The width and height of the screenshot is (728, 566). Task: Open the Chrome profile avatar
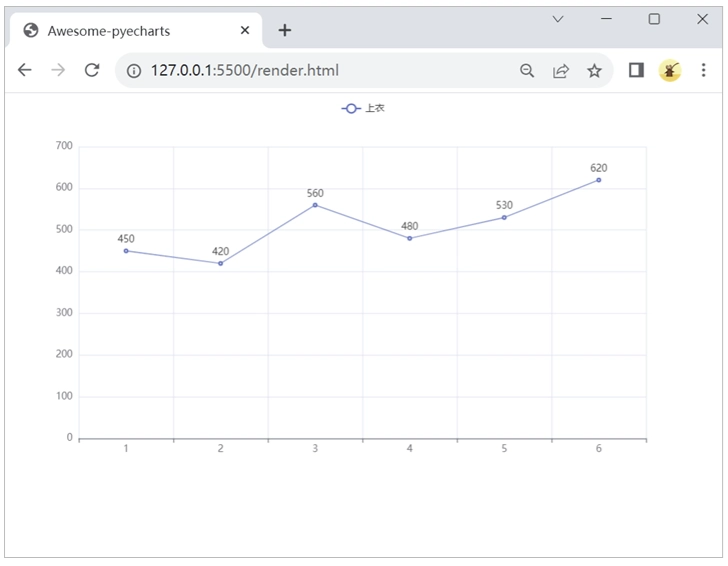pos(669,70)
